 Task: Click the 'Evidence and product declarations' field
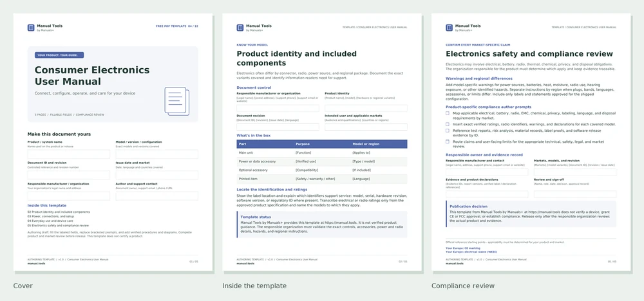pyautogui.click(x=487, y=194)
